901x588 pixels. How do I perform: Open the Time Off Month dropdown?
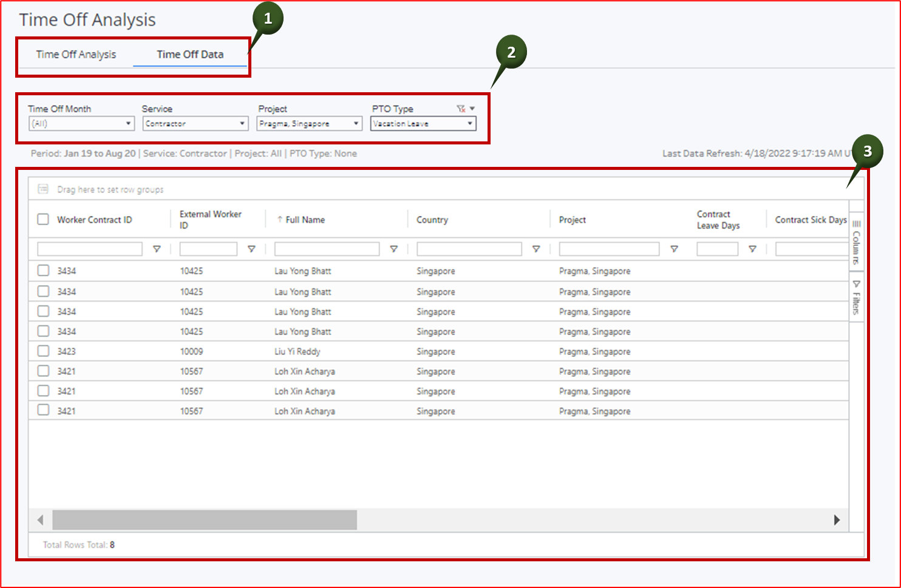click(x=80, y=123)
